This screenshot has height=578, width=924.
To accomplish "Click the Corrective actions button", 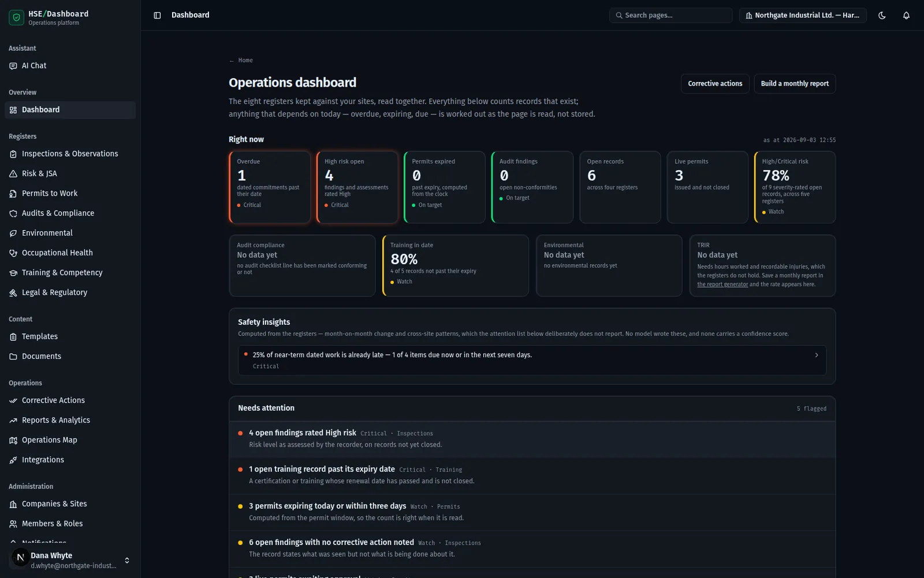I will coord(715,84).
